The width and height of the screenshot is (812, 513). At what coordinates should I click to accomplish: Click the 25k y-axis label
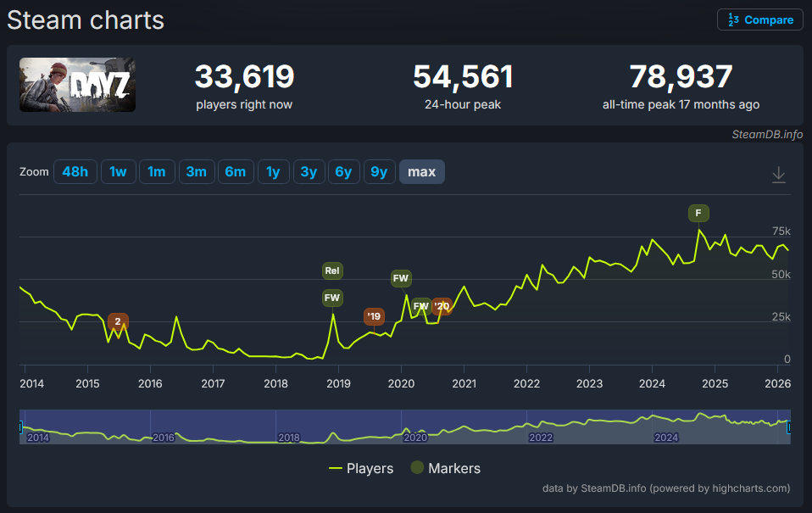pos(781,316)
